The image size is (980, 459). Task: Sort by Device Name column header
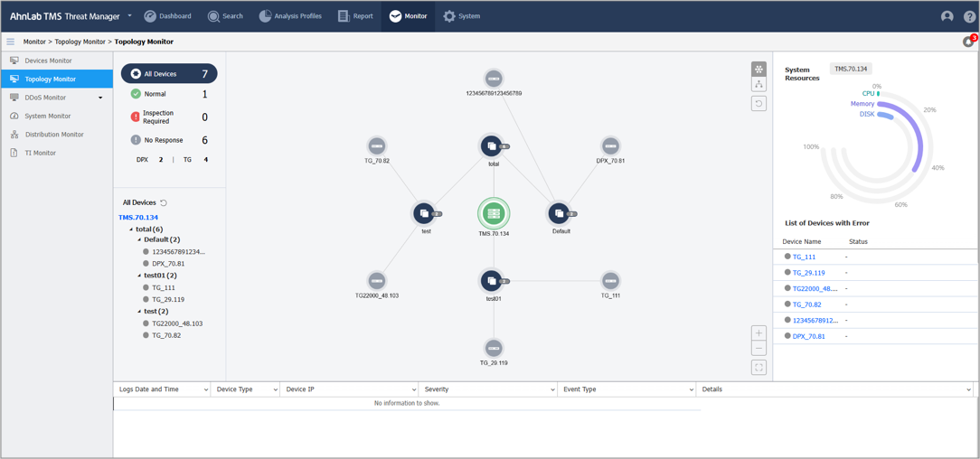[801, 241]
